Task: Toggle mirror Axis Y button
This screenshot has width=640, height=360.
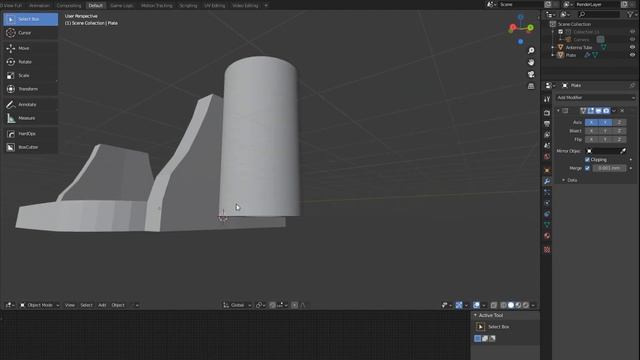Action: click(605, 122)
